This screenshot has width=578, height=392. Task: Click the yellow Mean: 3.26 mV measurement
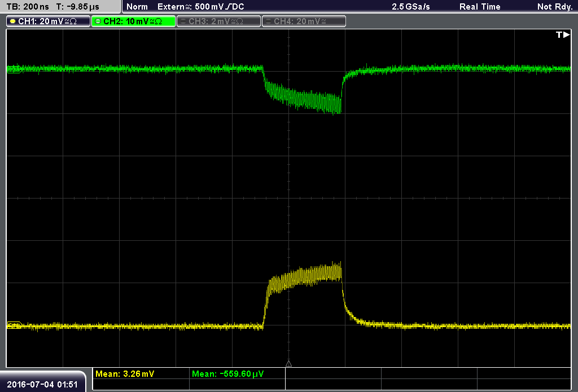tap(125, 373)
